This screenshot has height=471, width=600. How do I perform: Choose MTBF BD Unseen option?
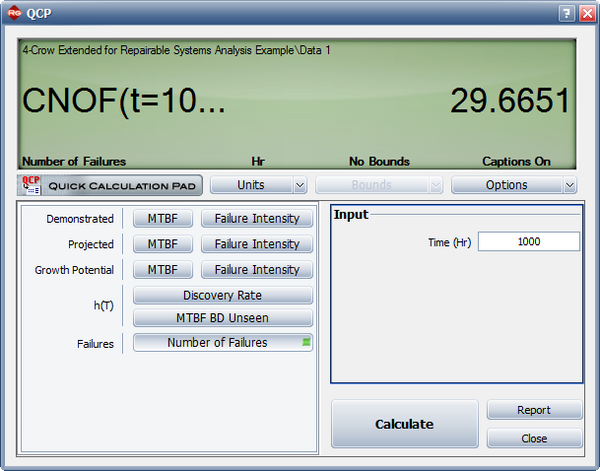tap(223, 318)
